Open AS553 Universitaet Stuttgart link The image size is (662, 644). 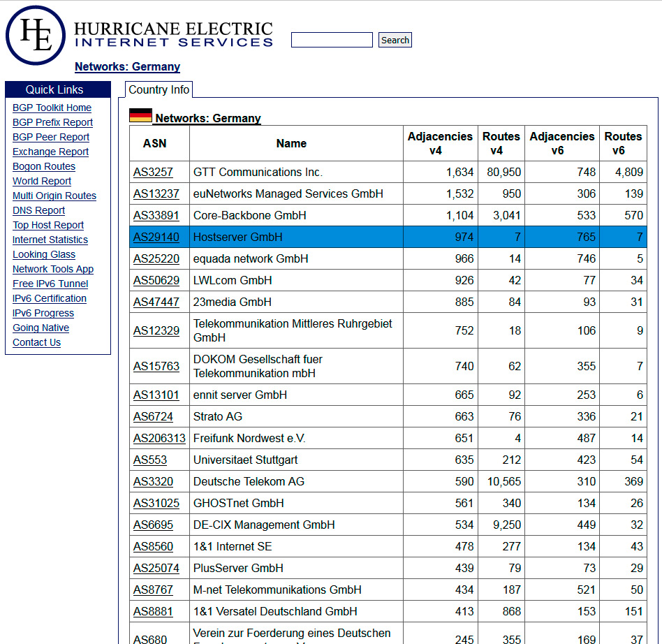coord(150,460)
